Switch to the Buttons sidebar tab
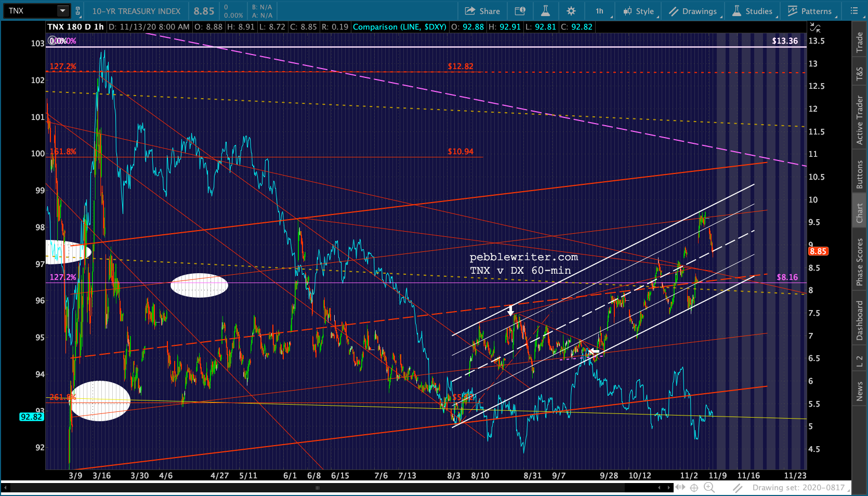 [x=860, y=175]
